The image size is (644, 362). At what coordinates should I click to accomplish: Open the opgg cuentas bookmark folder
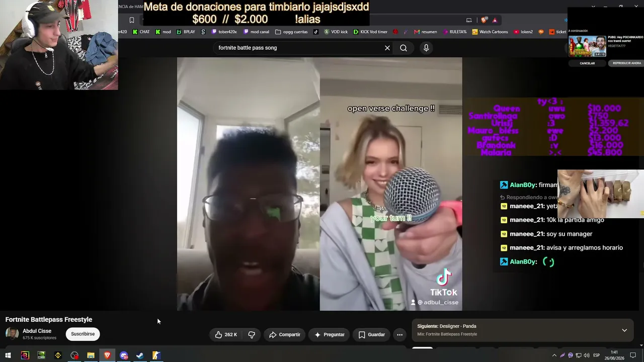point(291,32)
